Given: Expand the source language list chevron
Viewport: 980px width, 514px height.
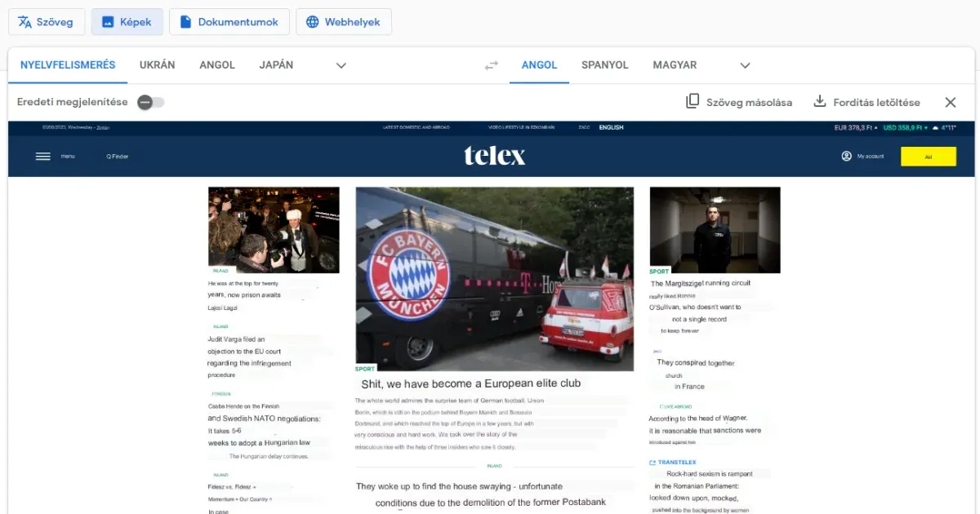Looking at the screenshot, I should (341, 65).
